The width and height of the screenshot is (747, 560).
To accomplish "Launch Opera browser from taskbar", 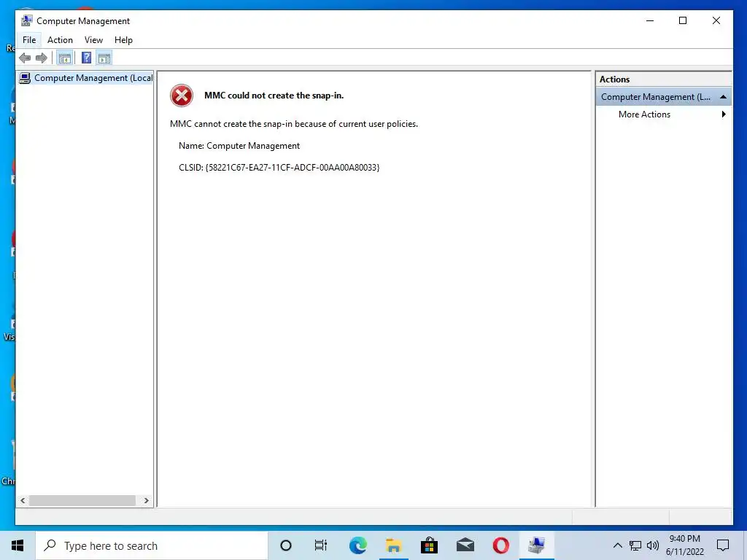I will coord(500,545).
